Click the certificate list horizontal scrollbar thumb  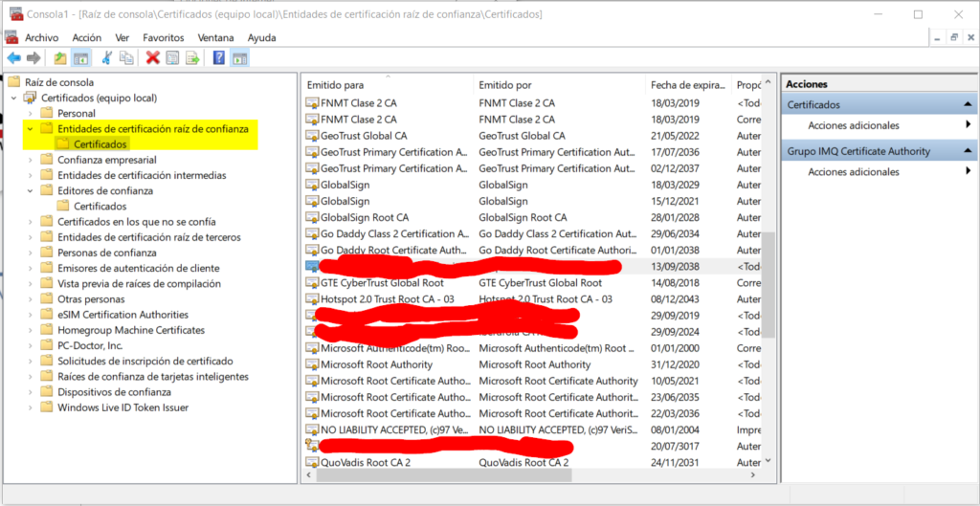444,475
